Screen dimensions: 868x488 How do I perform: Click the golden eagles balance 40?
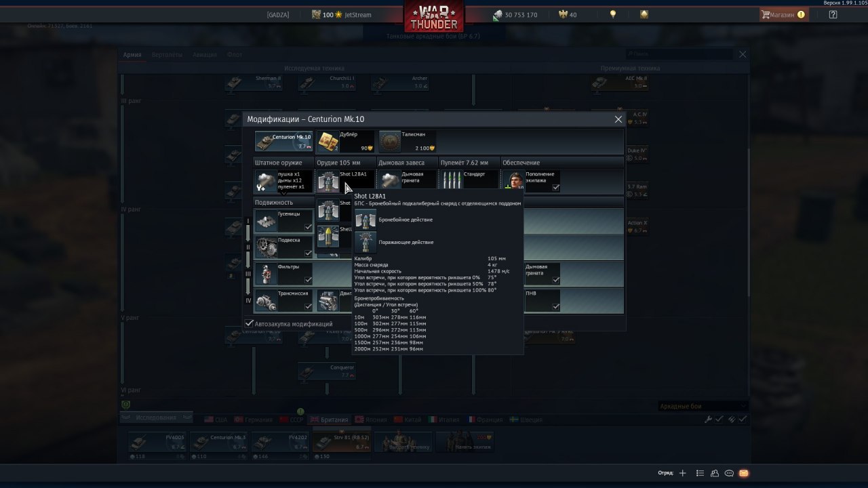[568, 15]
